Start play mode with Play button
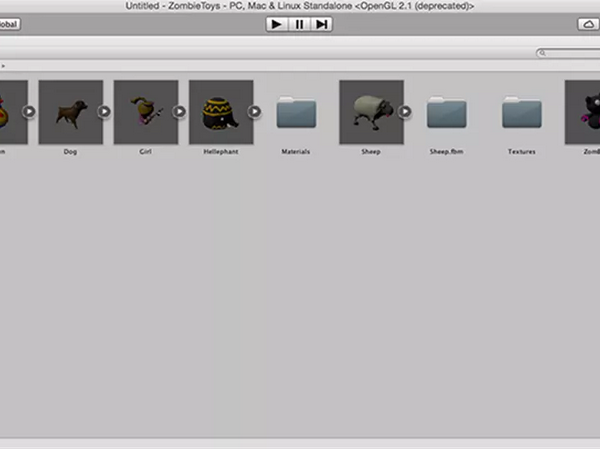Image resolution: width=600 pixels, height=450 pixels. (x=277, y=24)
